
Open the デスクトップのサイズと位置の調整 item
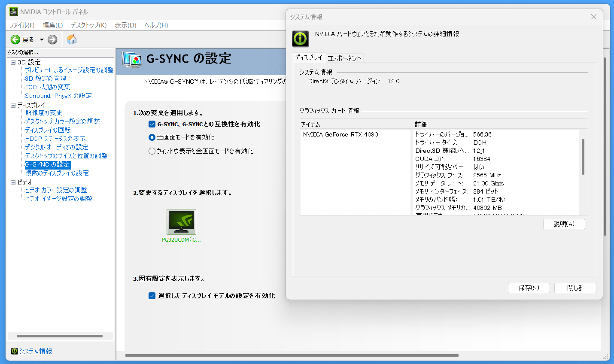pyautogui.click(x=66, y=156)
